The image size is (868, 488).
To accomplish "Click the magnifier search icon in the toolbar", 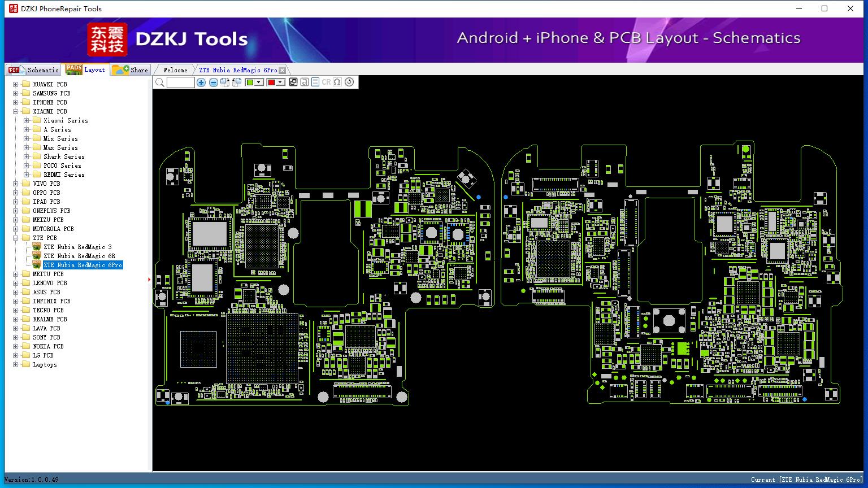I will tap(160, 82).
